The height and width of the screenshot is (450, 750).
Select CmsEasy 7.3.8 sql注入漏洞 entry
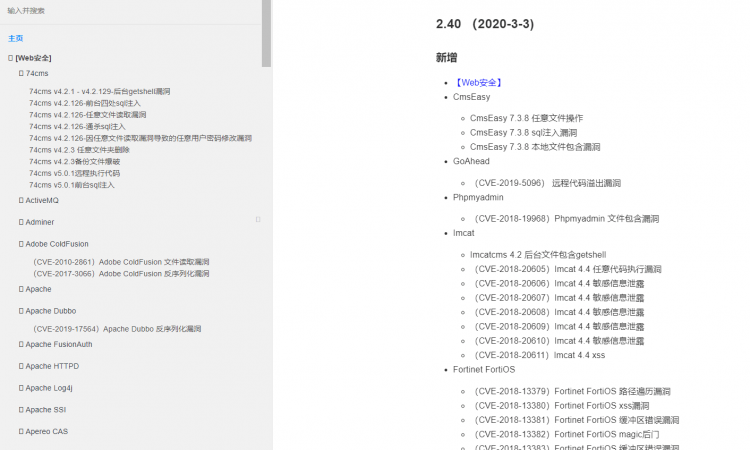tap(523, 132)
